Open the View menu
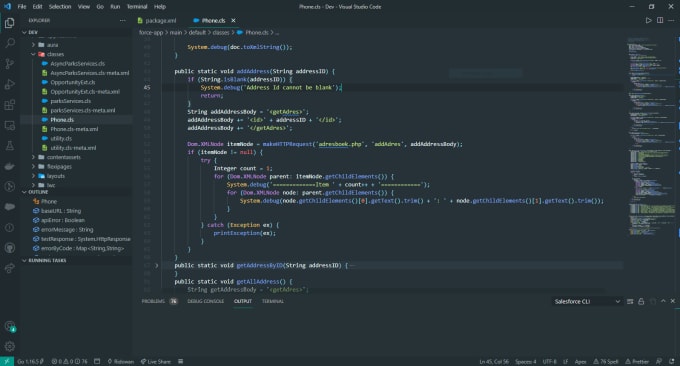 (84, 7)
